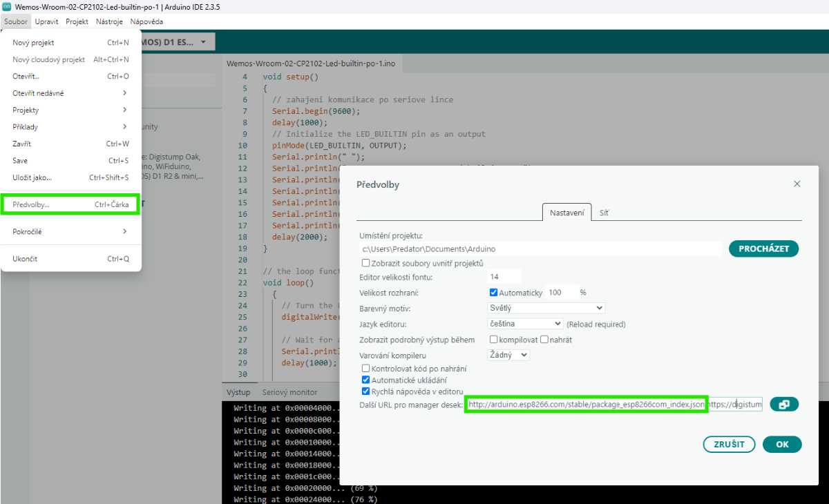This screenshot has height=504, width=829.
Task: Toggle the kompilovat verbose output checkbox
Action: [493, 340]
